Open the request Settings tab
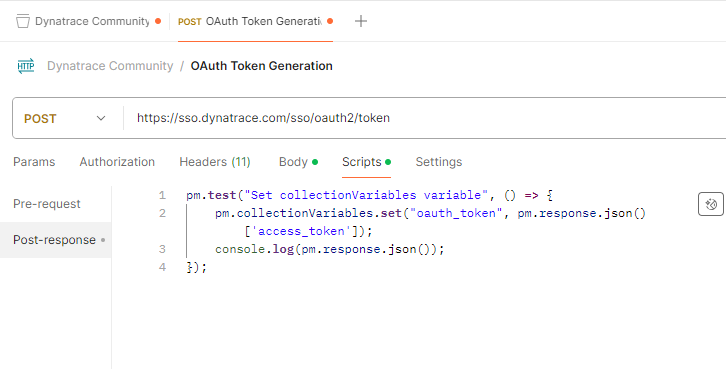 438,162
